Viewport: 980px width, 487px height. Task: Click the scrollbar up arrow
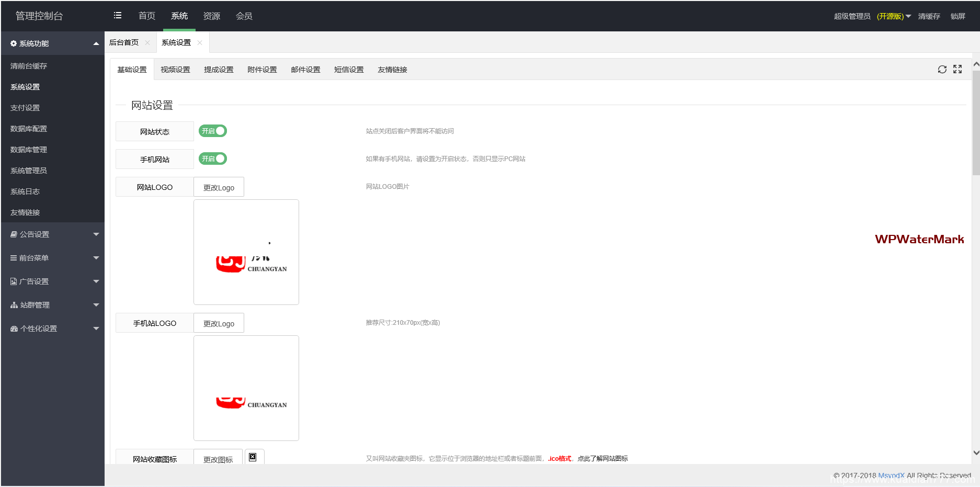(976, 64)
